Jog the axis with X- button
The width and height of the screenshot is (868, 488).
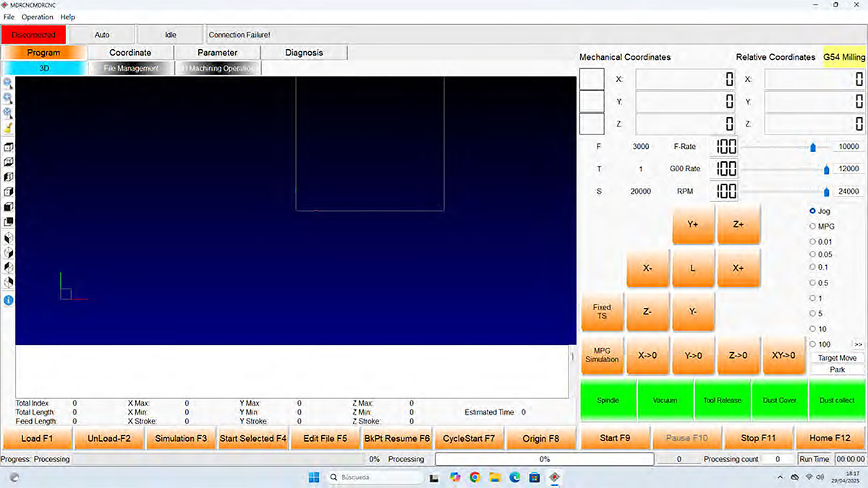coord(647,267)
